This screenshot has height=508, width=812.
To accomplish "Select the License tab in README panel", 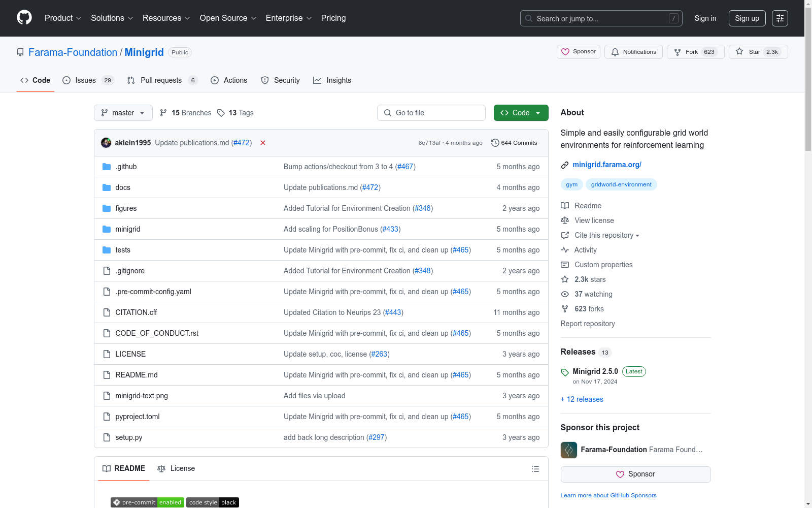I will pyautogui.click(x=176, y=468).
